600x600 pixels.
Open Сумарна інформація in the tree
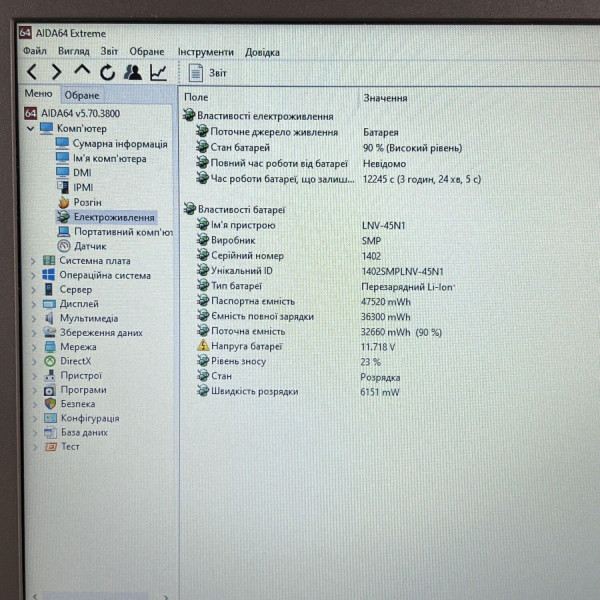click(x=120, y=144)
